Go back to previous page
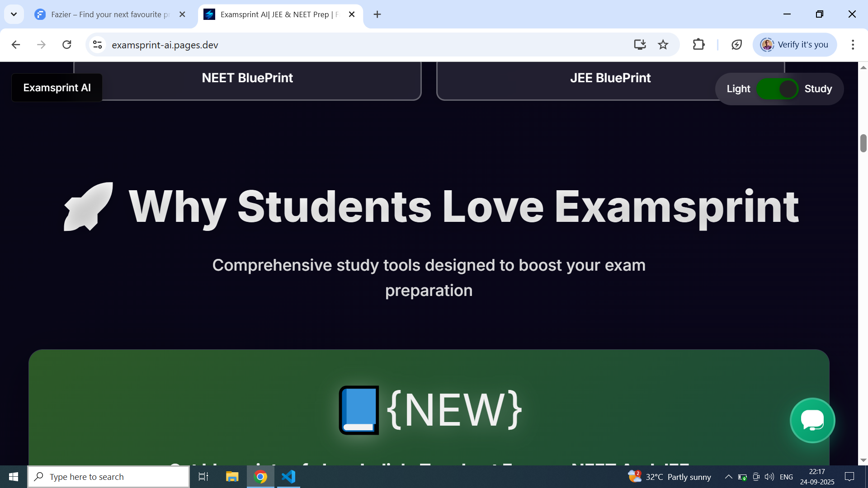This screenshot has height=488, width=868. [16, 45]
